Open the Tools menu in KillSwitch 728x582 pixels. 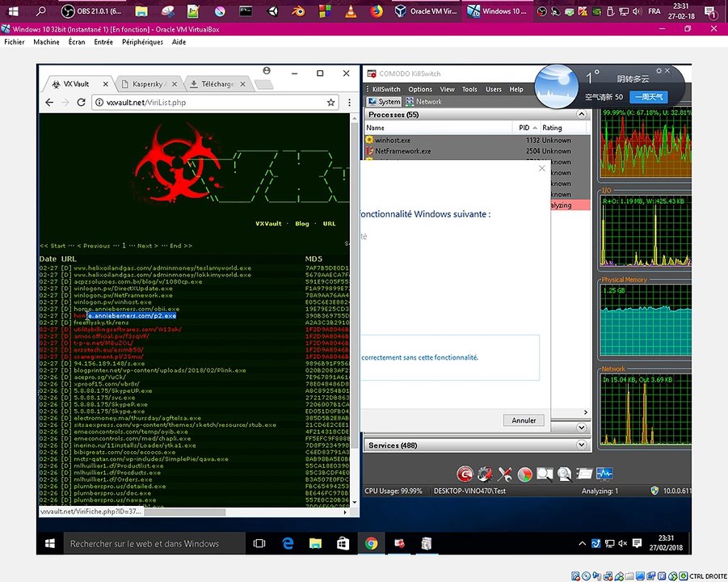click(x=469, y=89)
